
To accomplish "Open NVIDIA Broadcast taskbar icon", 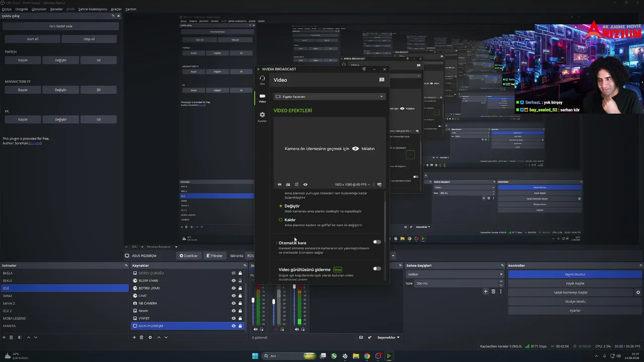I will click(389, 356).
